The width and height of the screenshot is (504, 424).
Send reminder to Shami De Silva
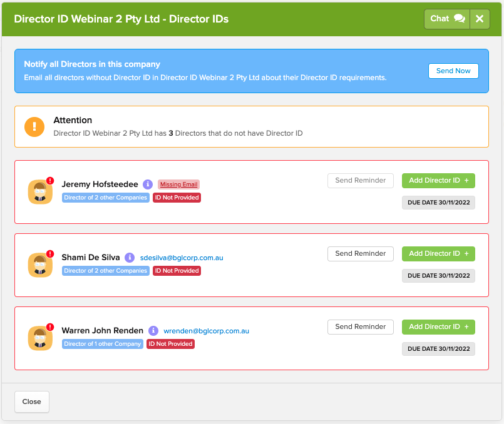point(360,254)
